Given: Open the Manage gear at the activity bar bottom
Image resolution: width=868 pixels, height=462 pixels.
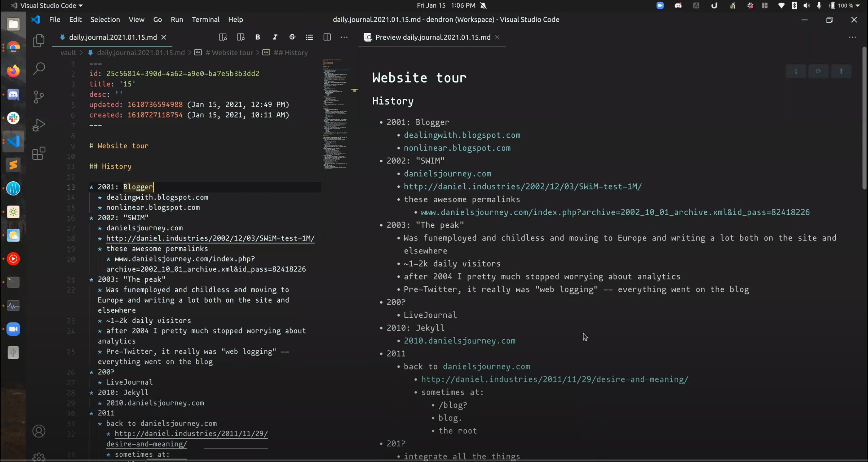Looking at the screenshot, I should [39, 457].
